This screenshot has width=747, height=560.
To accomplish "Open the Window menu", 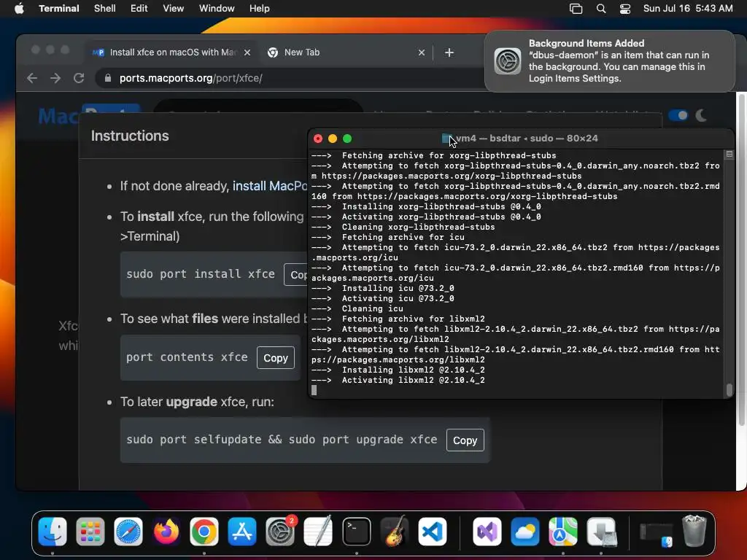I will (x=217, y=9).
